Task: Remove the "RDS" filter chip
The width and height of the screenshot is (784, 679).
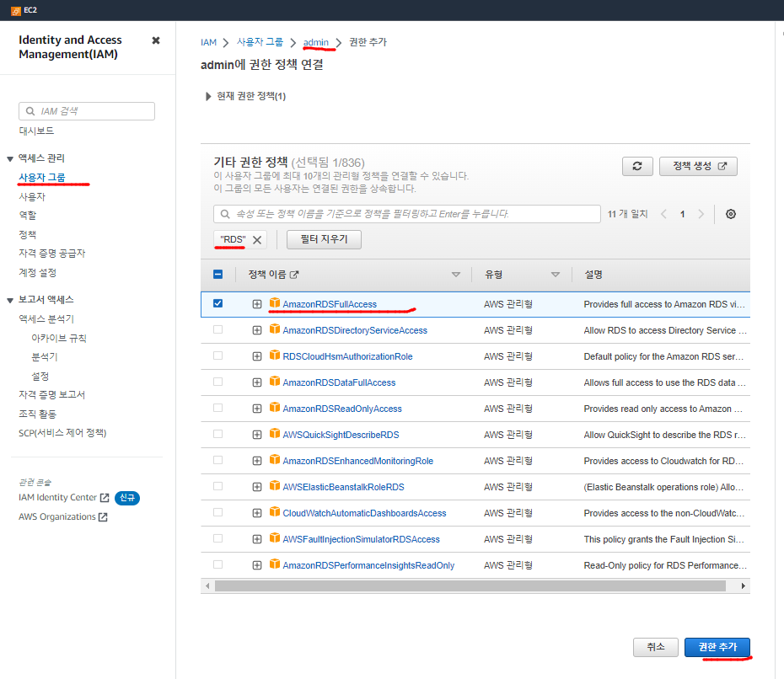Action: [257, 240]
